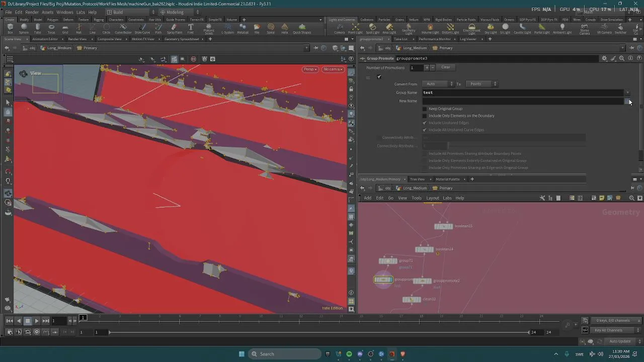Open Quick Shapes tool

302,29
